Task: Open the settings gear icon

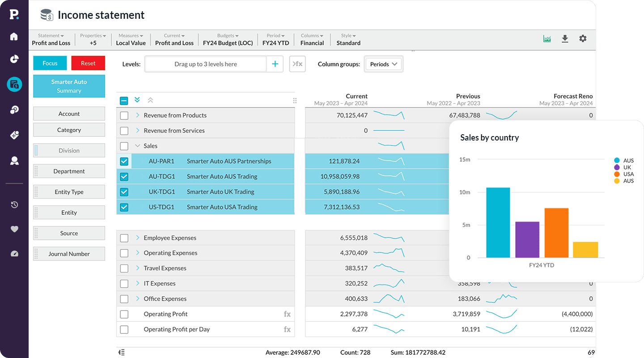Action: pyautogui.click(x=583, y=38)
